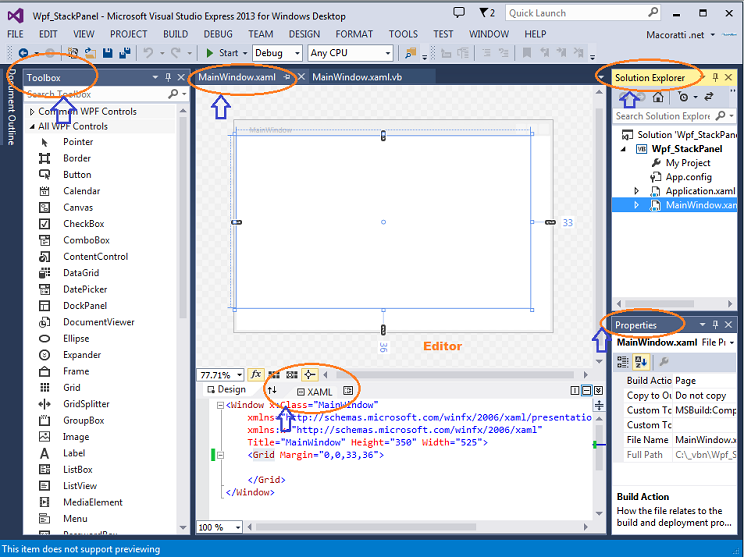Click the Navigate Backward toolbar icon

pyautogui.click(x=23, y=53)
